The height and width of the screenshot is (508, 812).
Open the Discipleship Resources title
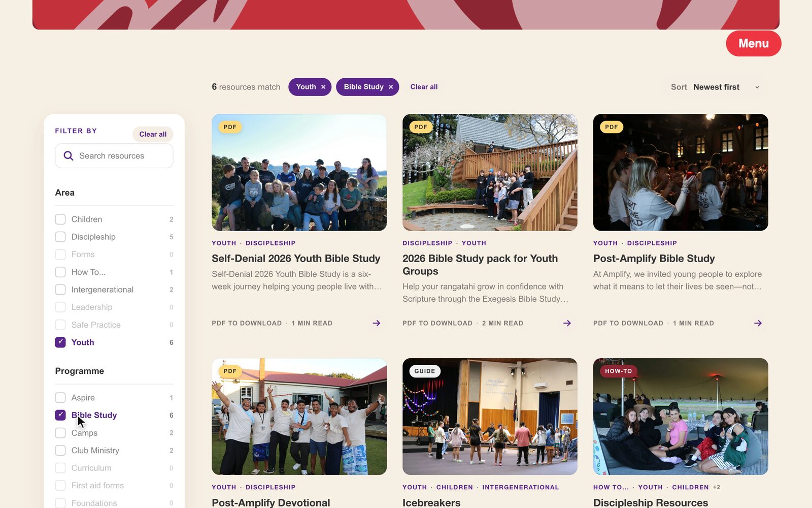click(651, 502)
